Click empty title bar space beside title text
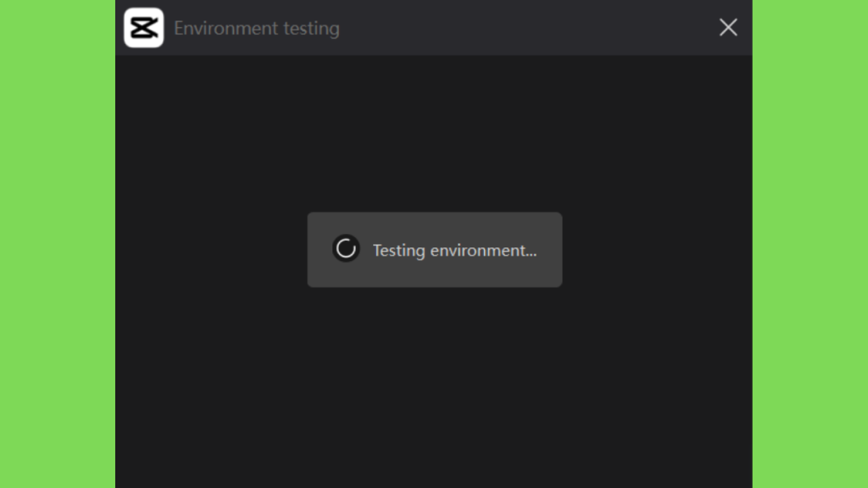Image resolution: width=868 pixels, height=488 pixels. 526,28
